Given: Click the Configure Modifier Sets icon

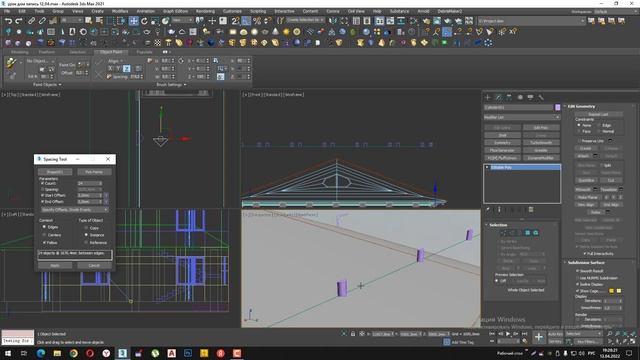Looking at the screenshot, I should [x=531, y=209].
